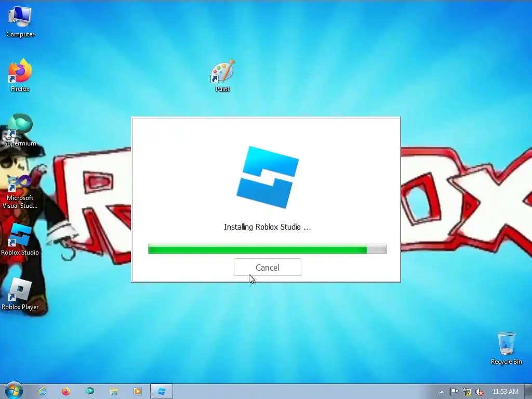Launch Firefox from the taskbar

(66, 392)
